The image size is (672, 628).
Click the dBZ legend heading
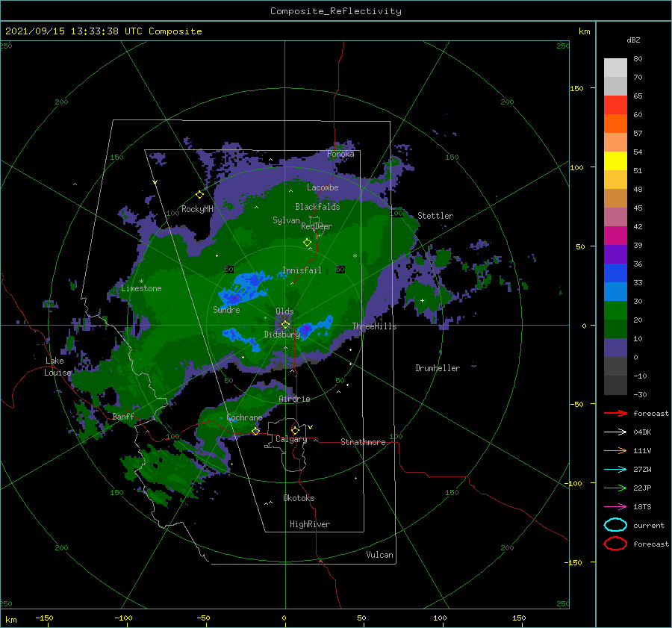(x=633, y=40)
